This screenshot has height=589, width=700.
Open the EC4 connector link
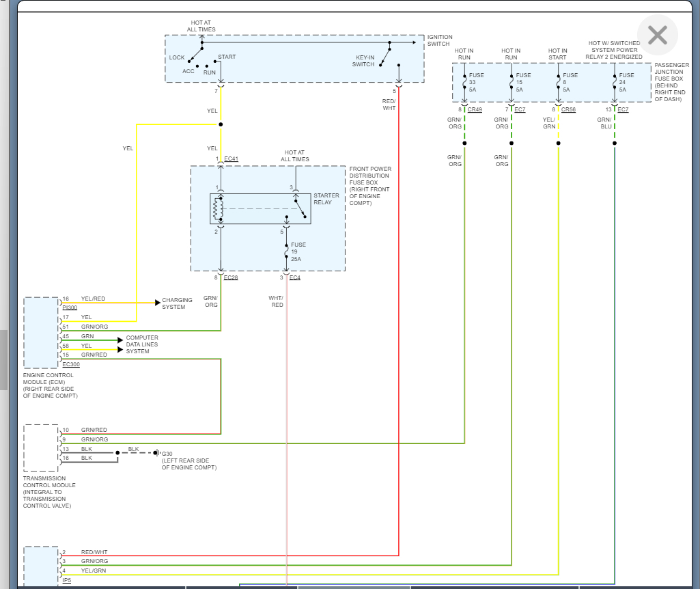pyautogui.click(x=294, y=277)
